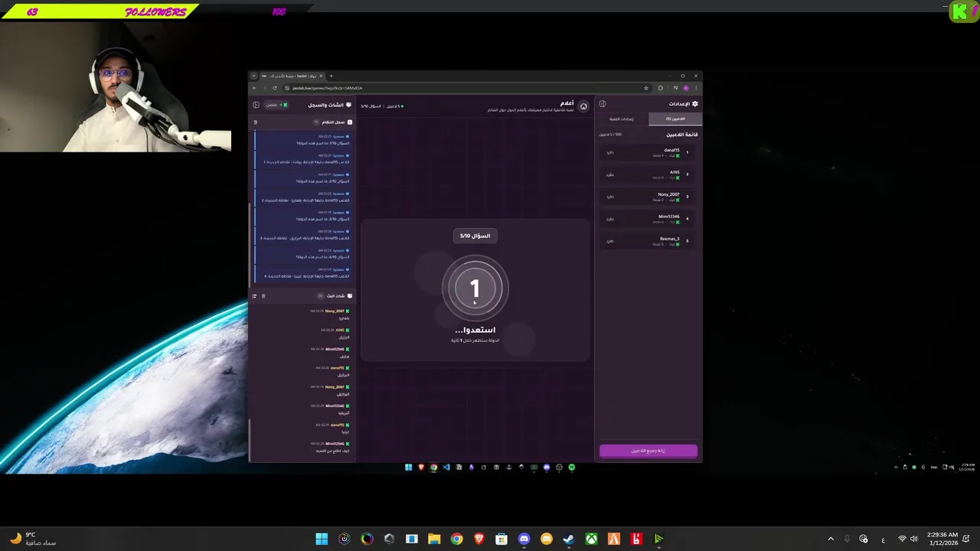The image size is (980, 551).
Task: Open Microsoft Store from the outer taskbar
Action: pos(501,539)
